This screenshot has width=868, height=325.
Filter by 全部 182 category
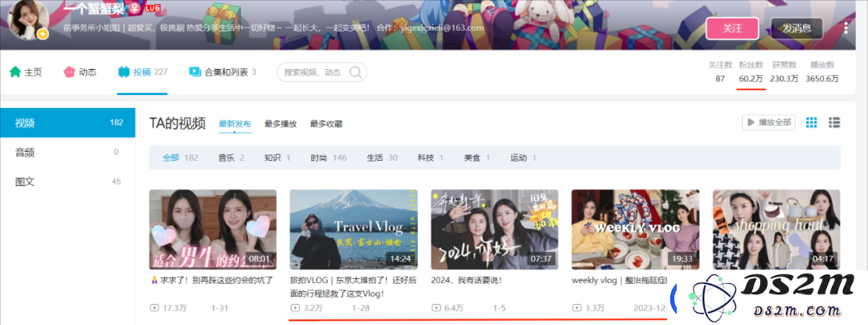(181, 158)
